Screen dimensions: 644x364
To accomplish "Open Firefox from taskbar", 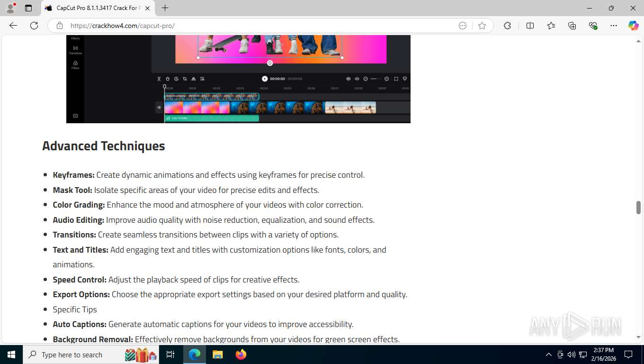I will (241, 355).
